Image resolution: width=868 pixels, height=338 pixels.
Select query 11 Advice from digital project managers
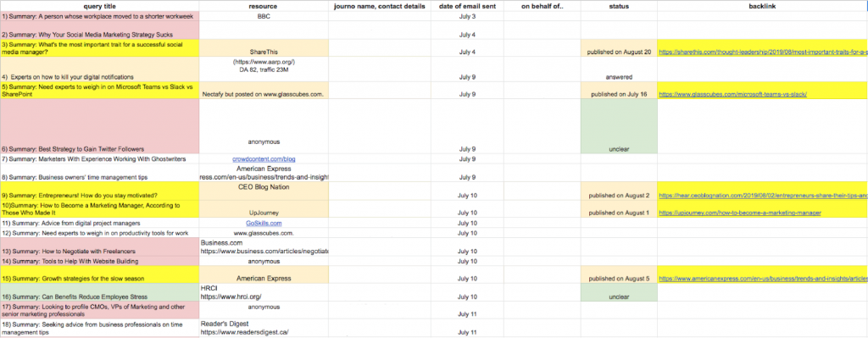(x=100, y=224)
